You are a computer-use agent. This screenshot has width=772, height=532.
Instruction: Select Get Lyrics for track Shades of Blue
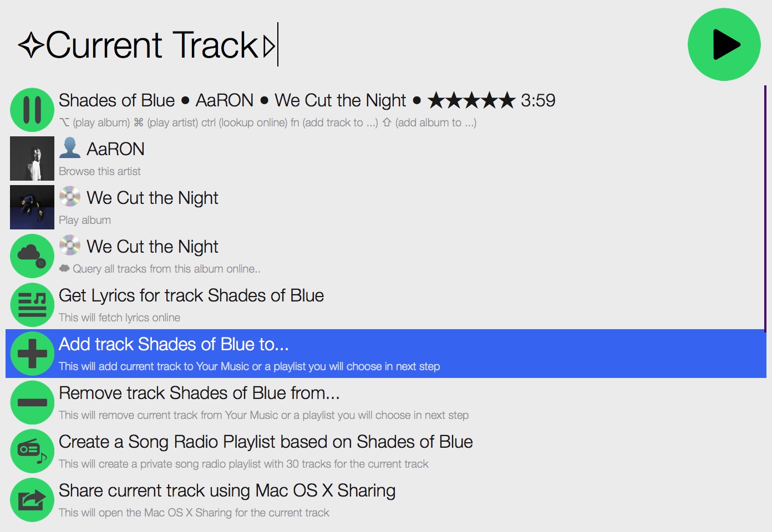click(386, 305)
